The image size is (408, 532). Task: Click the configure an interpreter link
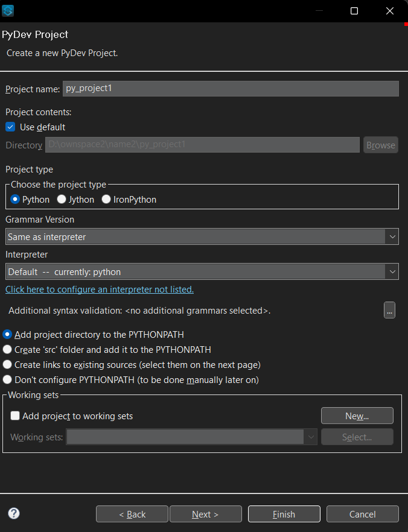[x=100, y=290]
